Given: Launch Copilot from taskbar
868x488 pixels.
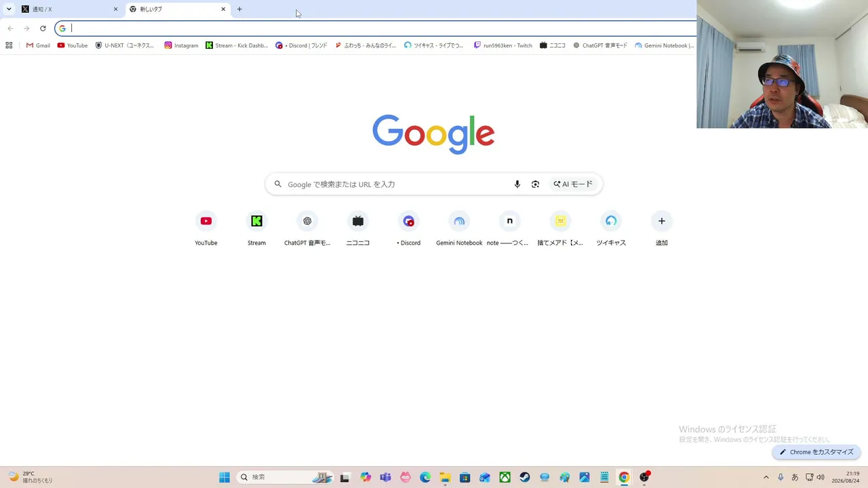Looking at the screenshot, I should point(366,477).
